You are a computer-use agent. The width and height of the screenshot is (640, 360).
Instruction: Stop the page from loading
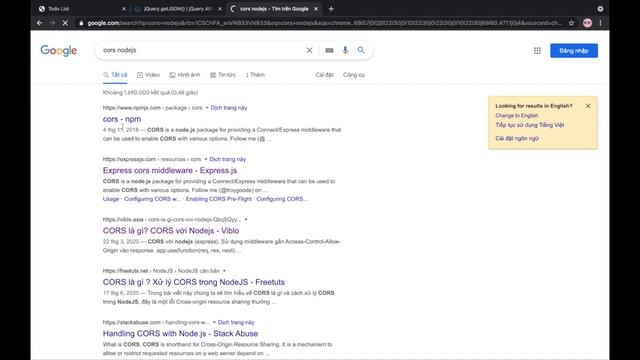pyautogui.click(x=65, y=23)
